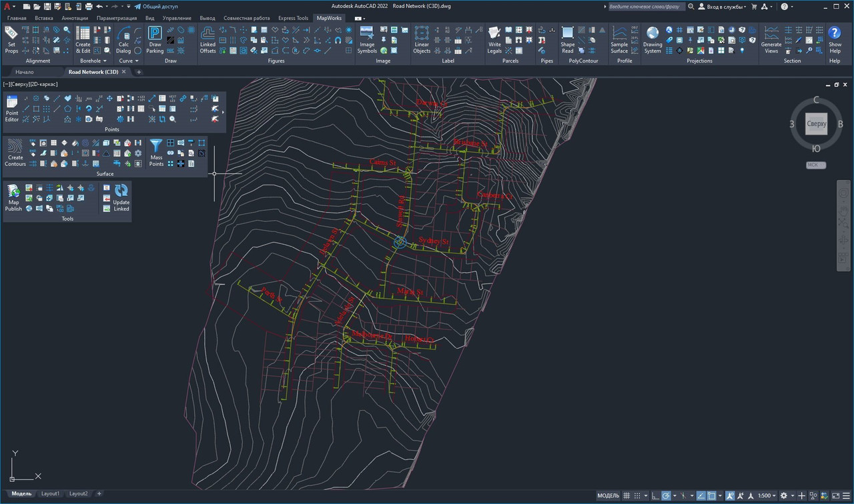Open Borehole Create & Edit tool
The image size is (854, 504).
click(x=83, y=40)
